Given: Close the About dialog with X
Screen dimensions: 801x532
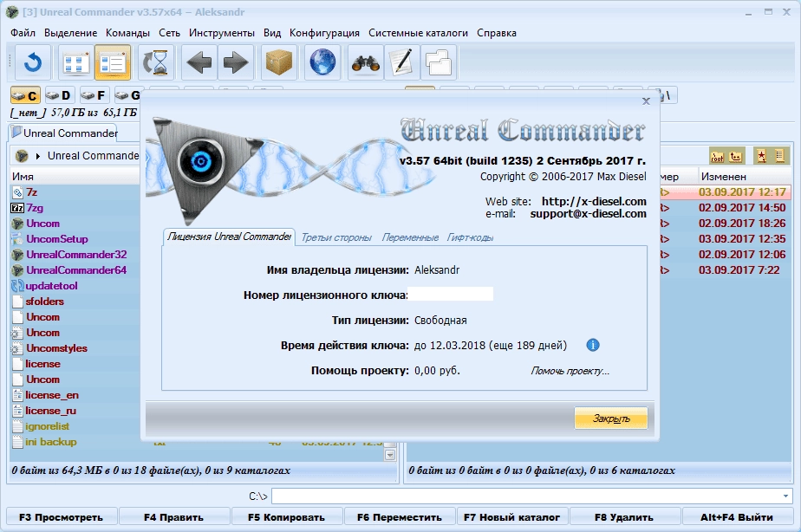Looking at the screenshot, I should (646, 101).
